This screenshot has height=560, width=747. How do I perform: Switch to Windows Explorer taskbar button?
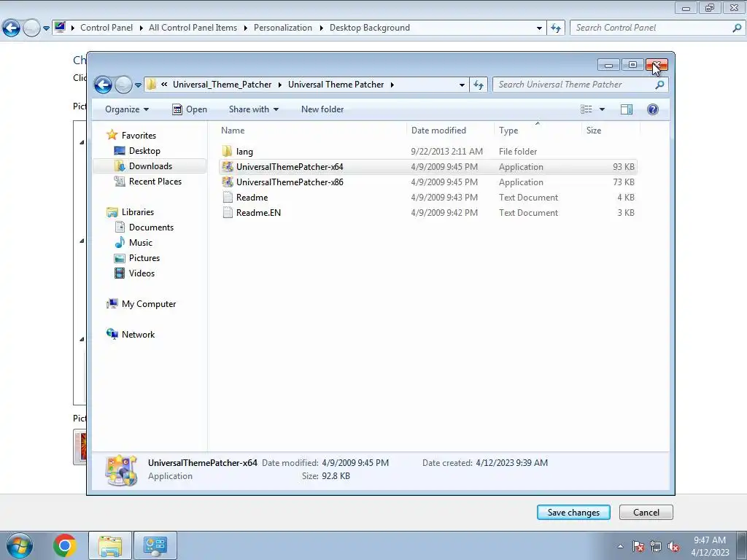point(110,545)
